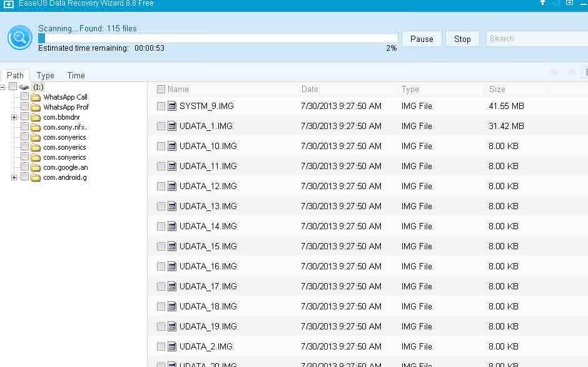Click the drive (I:) device icon

tap(25, 87)
